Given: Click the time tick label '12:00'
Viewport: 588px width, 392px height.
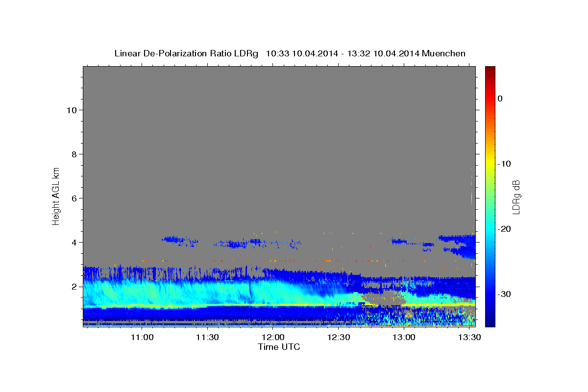Looking at the screenshot, I should pos(273,338).
